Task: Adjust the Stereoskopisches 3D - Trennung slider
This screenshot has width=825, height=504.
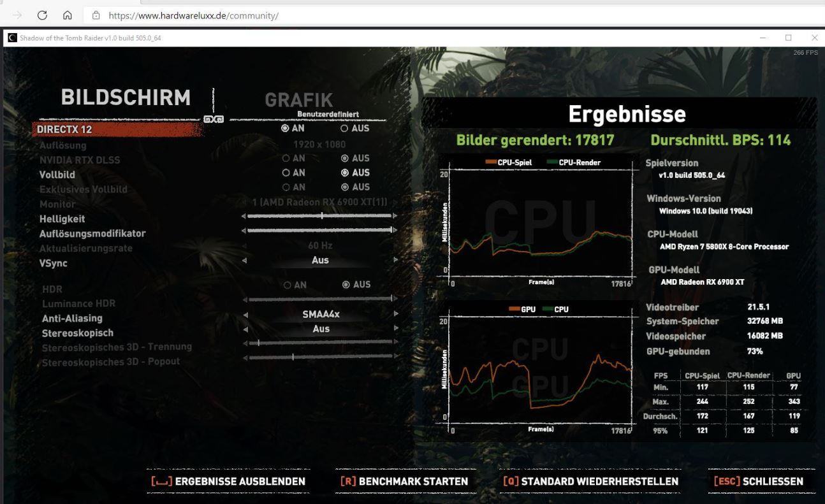Action: pos(319,343)
